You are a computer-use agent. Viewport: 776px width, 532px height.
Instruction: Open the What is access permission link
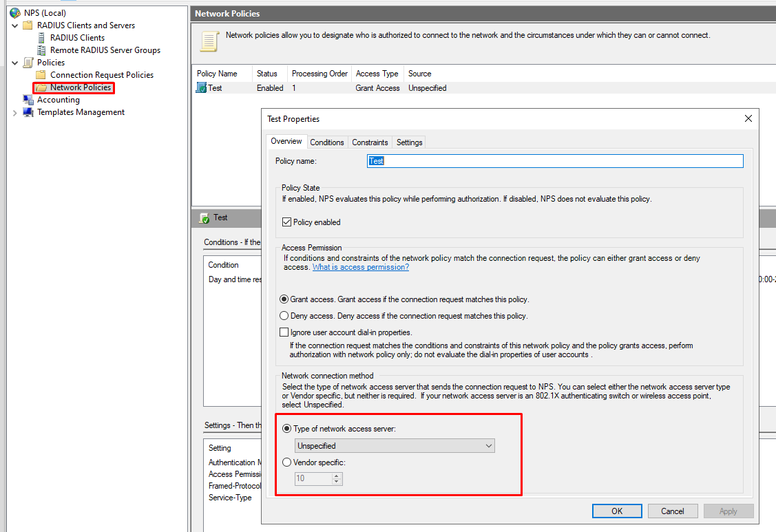pos(360,267)
